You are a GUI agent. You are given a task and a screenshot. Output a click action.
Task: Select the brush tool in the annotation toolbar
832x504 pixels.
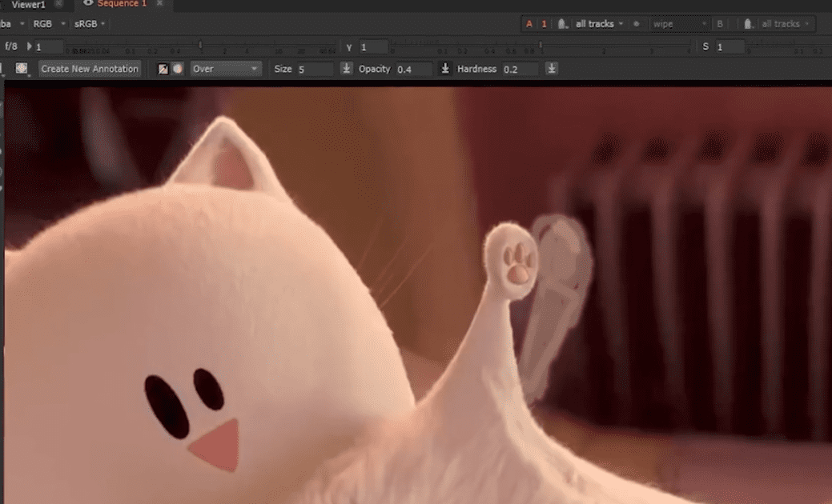pyautogui.click(x=163, y=69)
